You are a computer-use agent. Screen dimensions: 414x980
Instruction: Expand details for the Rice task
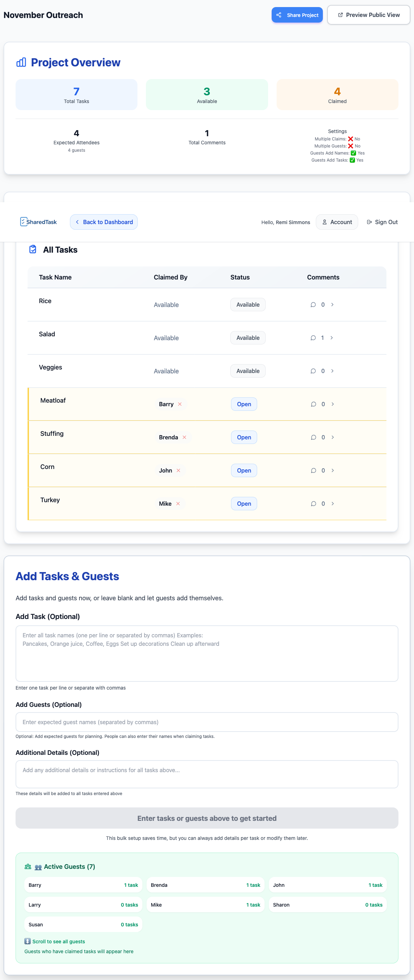332,304
